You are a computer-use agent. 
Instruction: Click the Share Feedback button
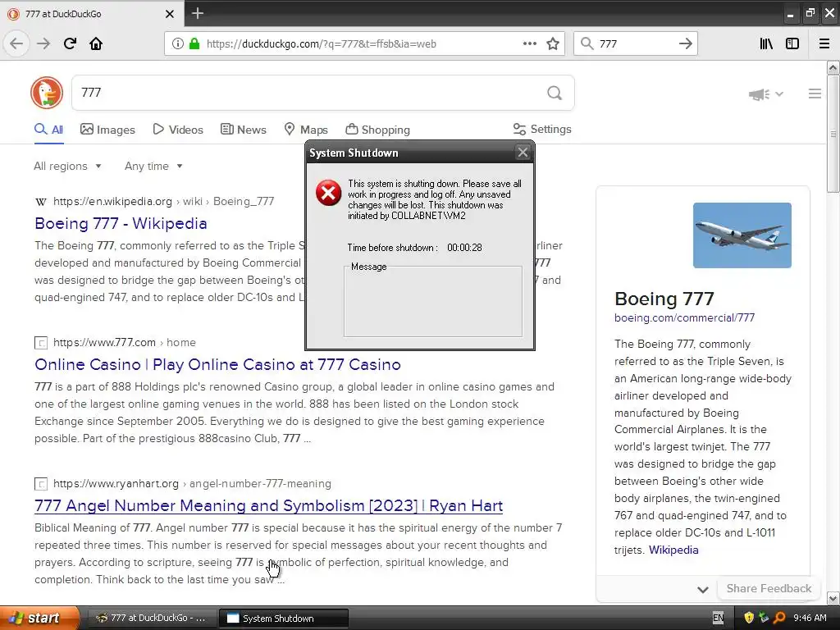coord(769,588)
